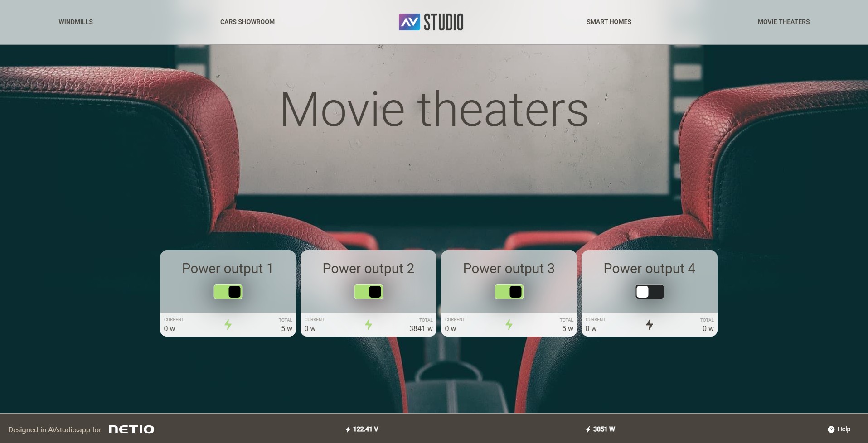This screenshot has height=443, width=868.
Task: Click the lightning bolt in Power output 1
Action: click(x=228, y=324)
